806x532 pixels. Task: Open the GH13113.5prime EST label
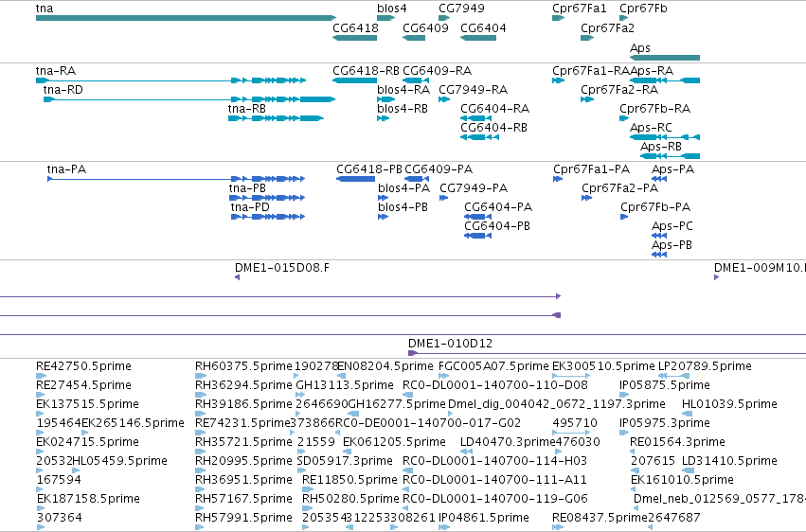pos(345,385)
